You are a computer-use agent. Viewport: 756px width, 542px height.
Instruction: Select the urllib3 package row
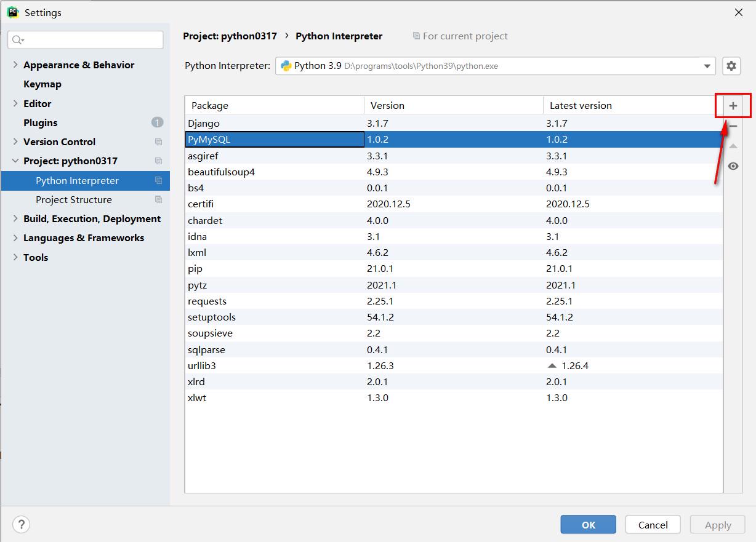(x=277, y=366)
